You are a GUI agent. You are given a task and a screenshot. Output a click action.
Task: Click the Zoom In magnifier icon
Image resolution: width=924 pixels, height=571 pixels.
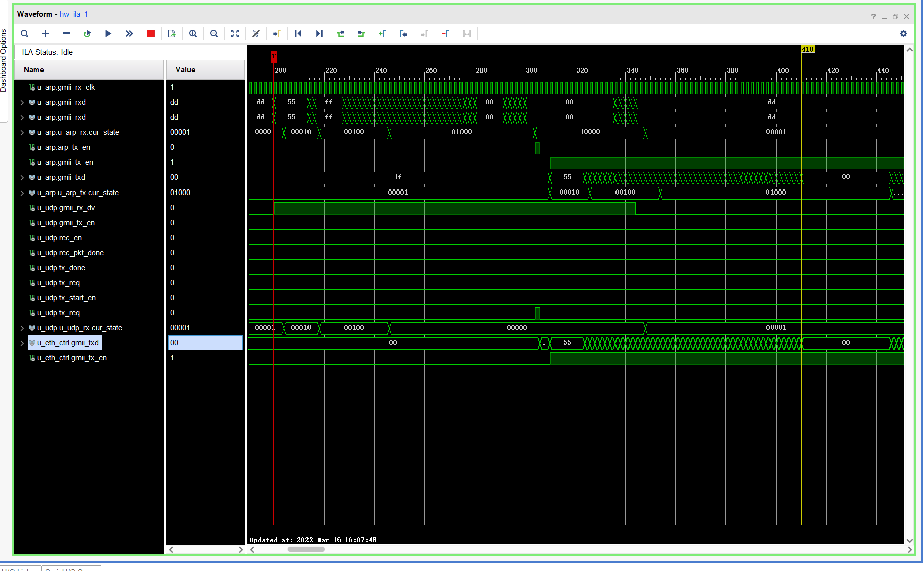coord(193,34)
